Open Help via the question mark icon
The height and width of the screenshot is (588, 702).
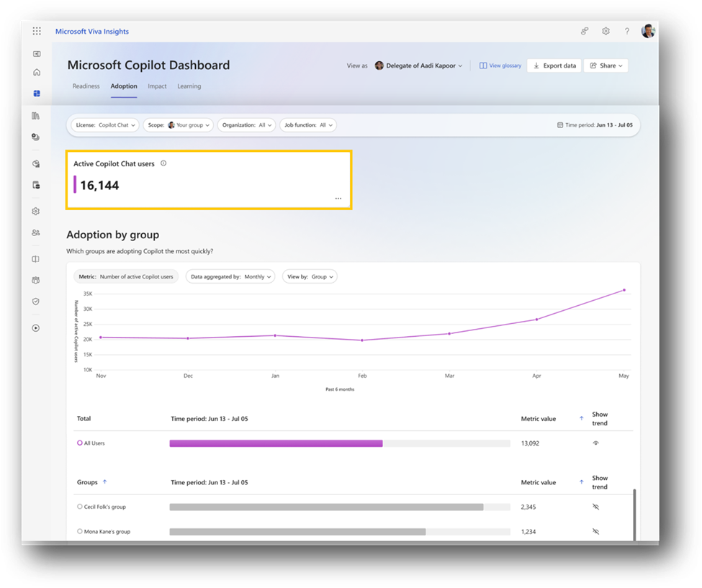click(x=627, y=31)
